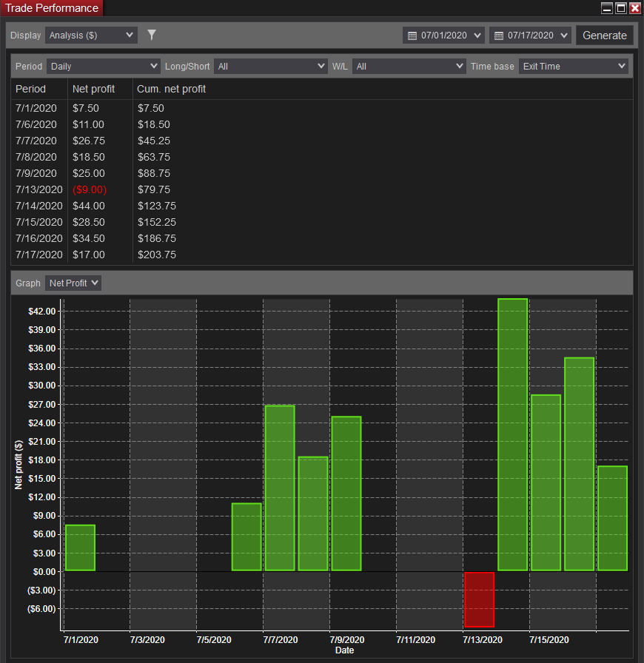Click the $18.50 cumulative net profit cell
The image size is (644, 663).
(153, 124)
